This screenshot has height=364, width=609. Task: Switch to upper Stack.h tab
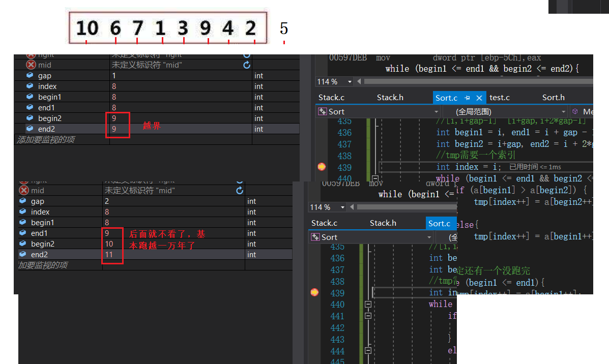(390, 98)
